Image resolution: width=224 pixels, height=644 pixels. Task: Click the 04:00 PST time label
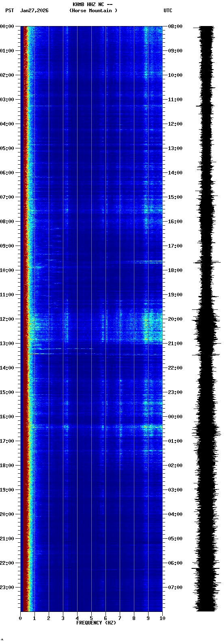pos(7,124)
